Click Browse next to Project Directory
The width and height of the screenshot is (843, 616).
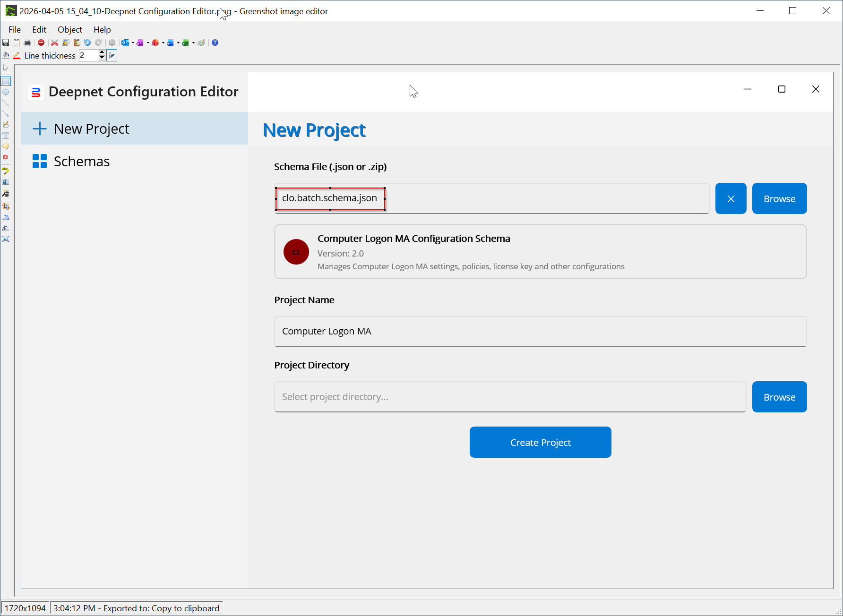coord(779,397)
